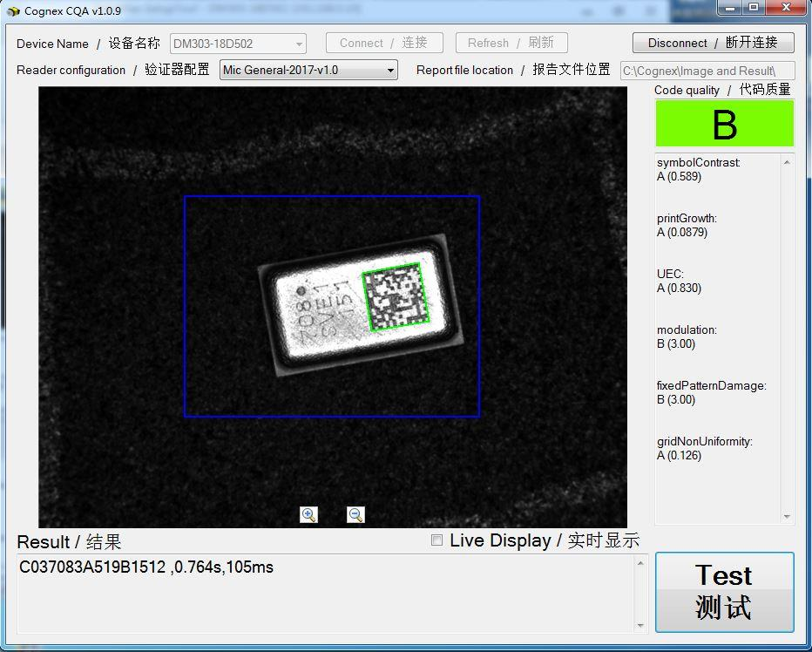Screen dimensions: 812x652
Task: Open the Device Name dropdown
Action: 238,44
